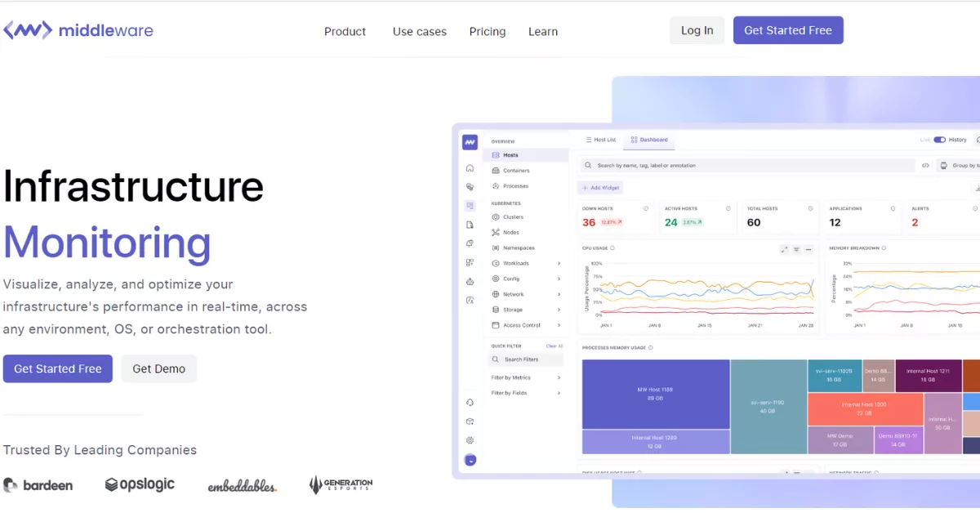The image size is (980, 513).
Task: Click the Applications info icon
Action: (893, 208)
